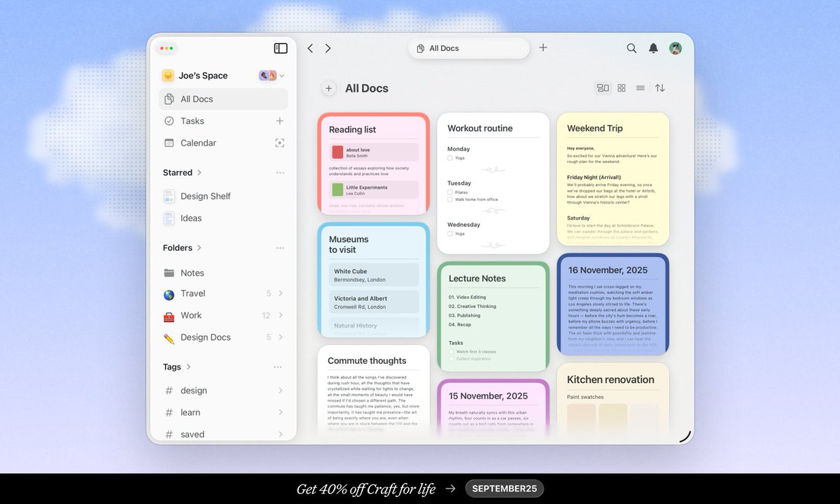Click the focus icon beside Calendar
This screenshot has height=504, width=840.
click(280, 143)
